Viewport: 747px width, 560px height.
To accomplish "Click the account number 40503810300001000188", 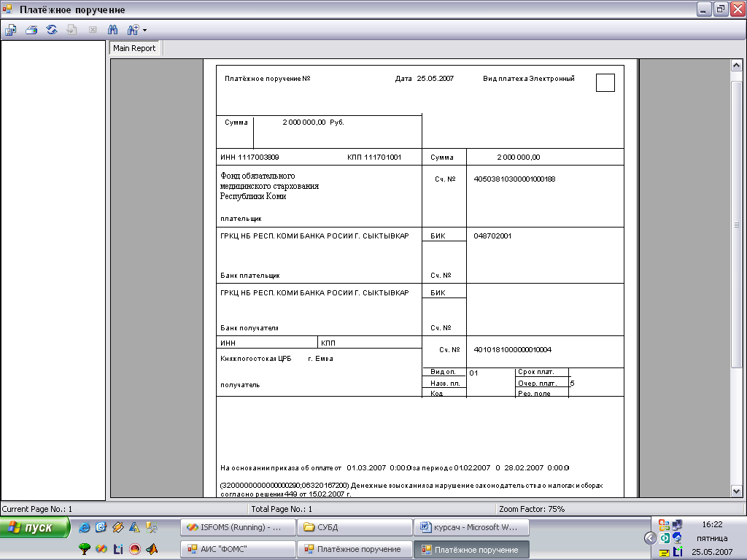I will point(514,179).
